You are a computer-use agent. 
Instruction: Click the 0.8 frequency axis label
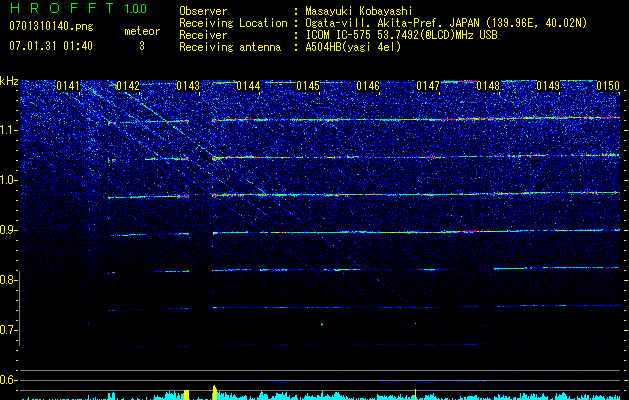click(9, 280)
